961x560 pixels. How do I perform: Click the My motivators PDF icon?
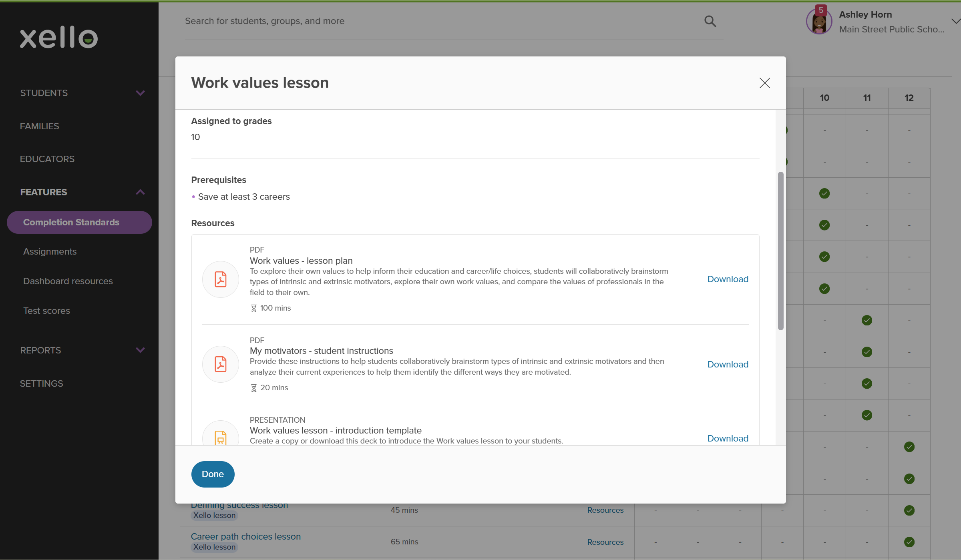coord(221,364)
